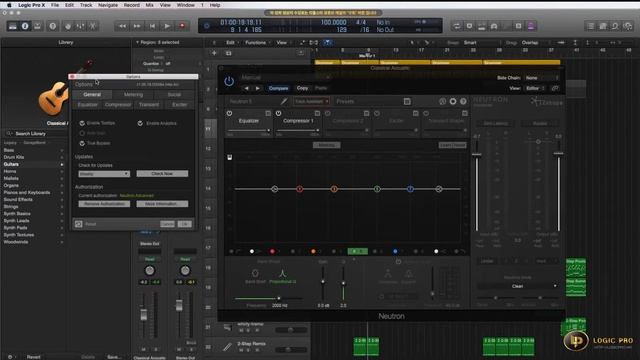The width and height of the screenshot is (640, 360).
Task: Toggle Enable Tooltips checkbox
Action: pos(82,123)
